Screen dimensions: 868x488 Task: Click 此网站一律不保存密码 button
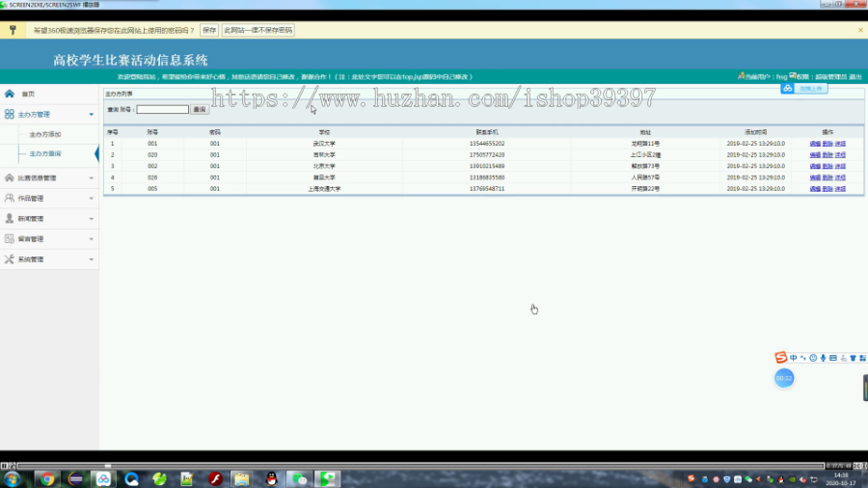point(258,31)
